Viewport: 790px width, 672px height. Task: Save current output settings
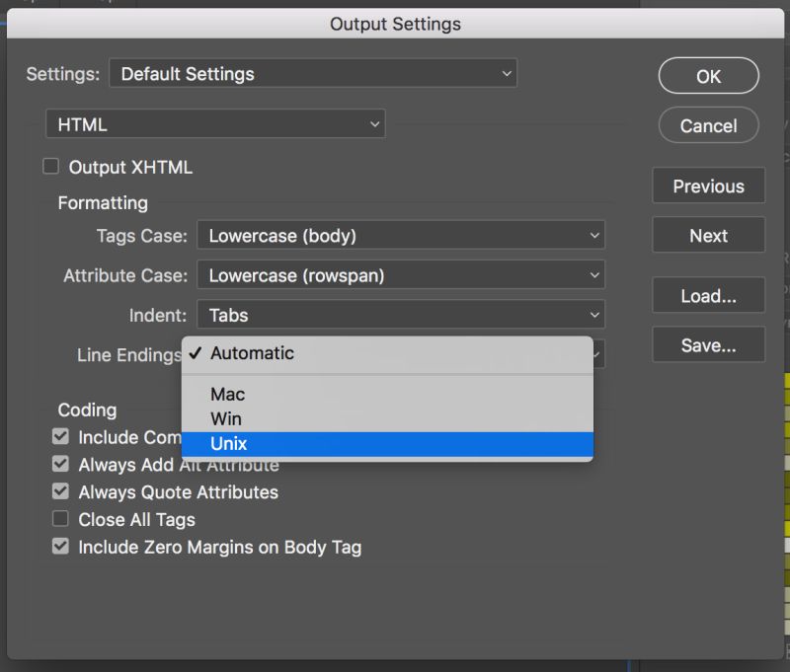click(708, 345)
